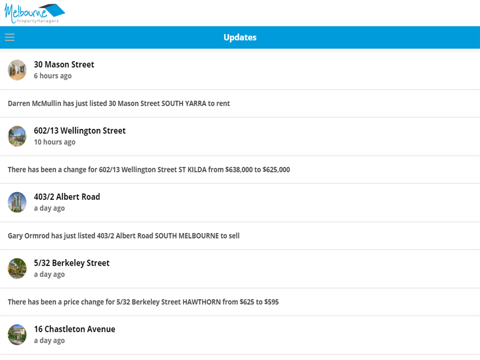Select the 30 Mason Street title
Screen dimensions: 480x360
[64, 64]
